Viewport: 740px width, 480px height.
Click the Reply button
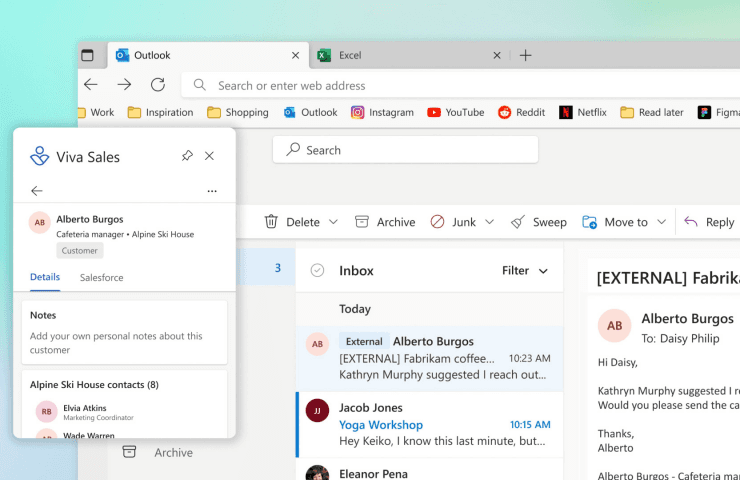point(709,222)
